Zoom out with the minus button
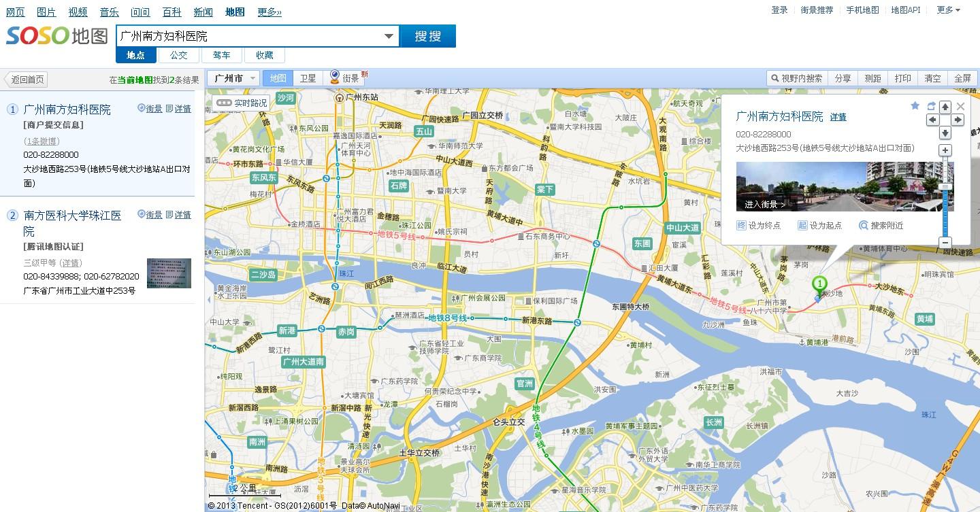This screenshot has height=512, width=980. coord(945,243)
